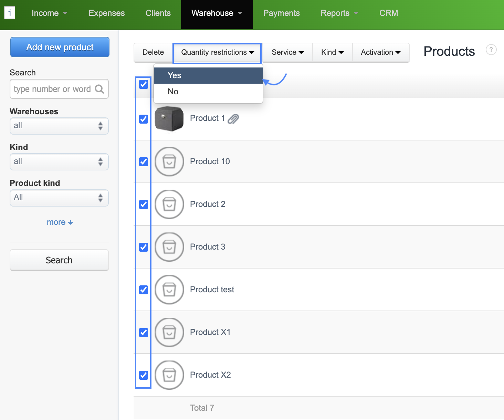Click the Product X2 placeholder basket icon

(169, 375)
